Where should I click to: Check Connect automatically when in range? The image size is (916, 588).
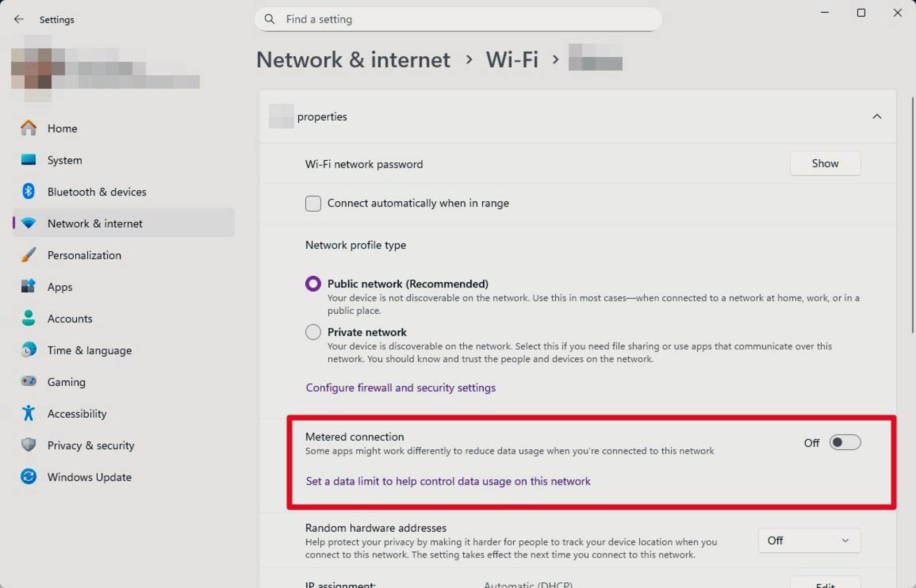313,203
